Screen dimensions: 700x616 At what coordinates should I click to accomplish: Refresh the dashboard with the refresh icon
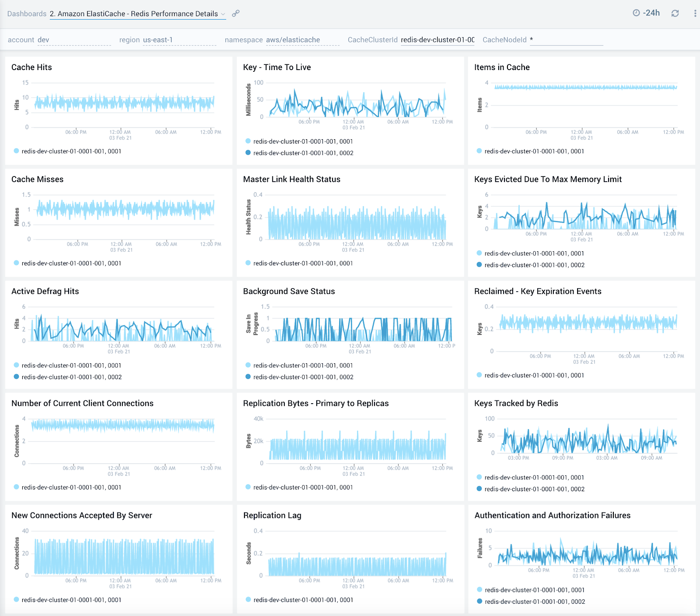pos(675,13)
